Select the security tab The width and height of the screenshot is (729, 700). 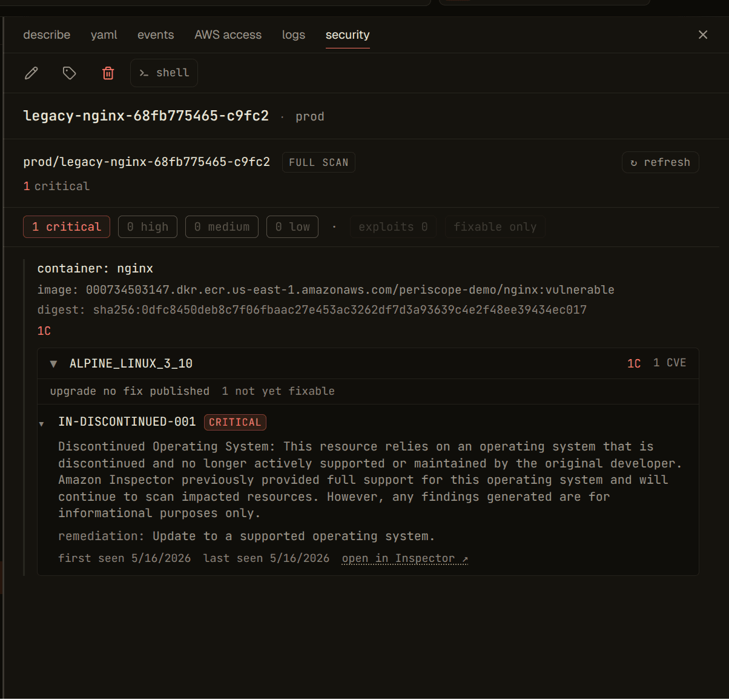click(x=348, y=35)
